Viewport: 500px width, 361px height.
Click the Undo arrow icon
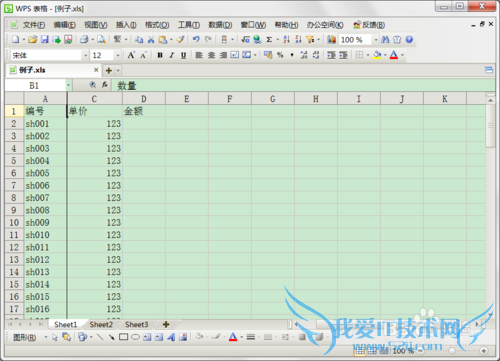click(196, 39)
